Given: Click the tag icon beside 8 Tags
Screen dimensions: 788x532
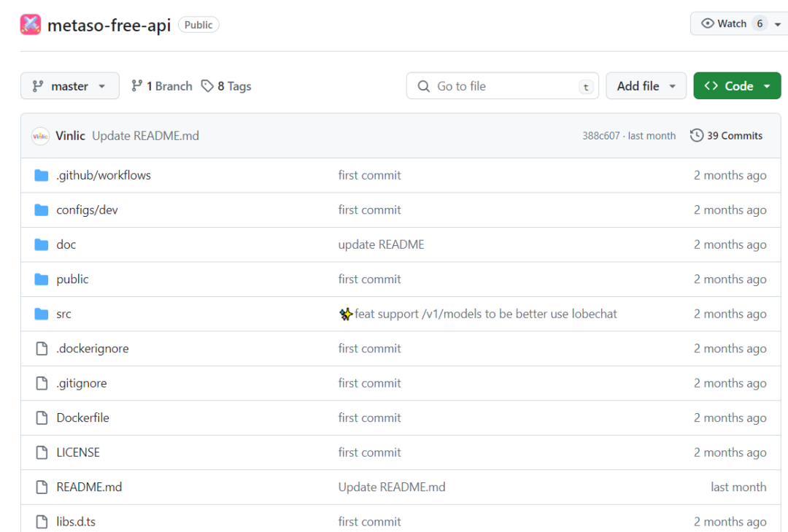Looking at the screenshot, I should tap(207, 86).
